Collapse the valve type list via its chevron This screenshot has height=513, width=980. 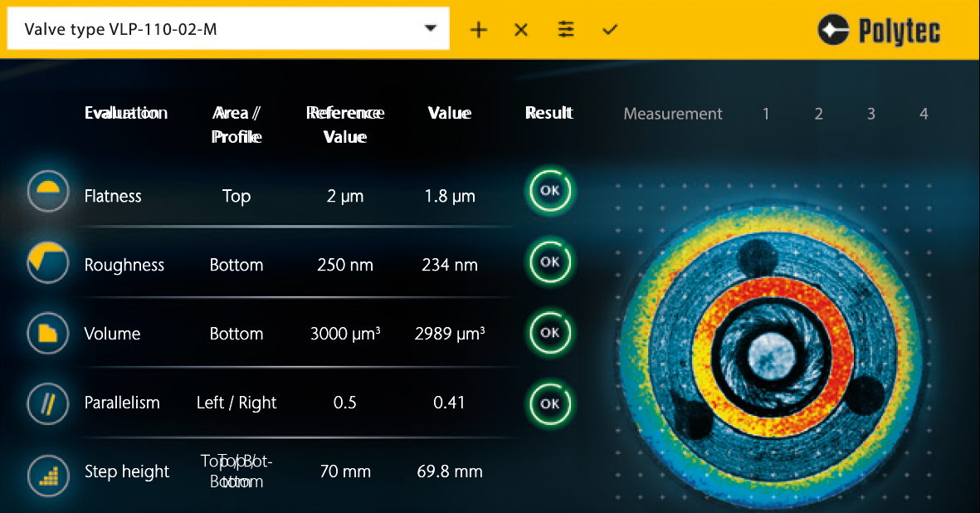pos(431,27)
